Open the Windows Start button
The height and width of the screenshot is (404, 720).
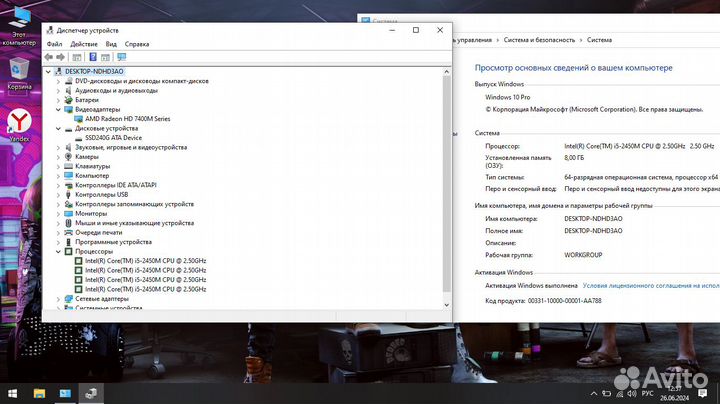tap(12, 393)
